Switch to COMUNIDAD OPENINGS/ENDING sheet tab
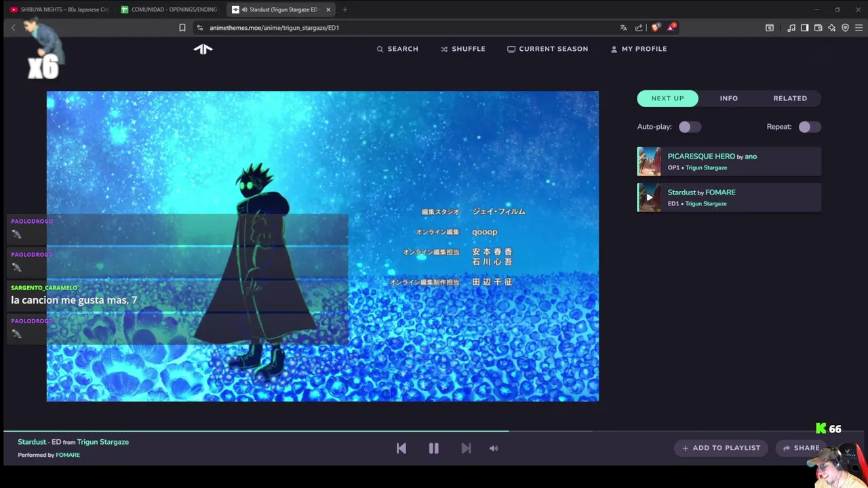 pyautogui.click(x=170, y=9)
